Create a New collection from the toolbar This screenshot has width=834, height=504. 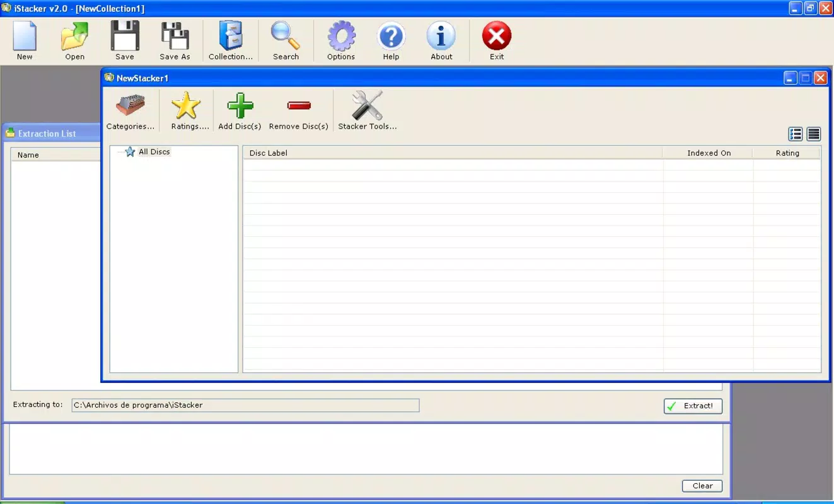pyautogui.click(x=25, y=41)
